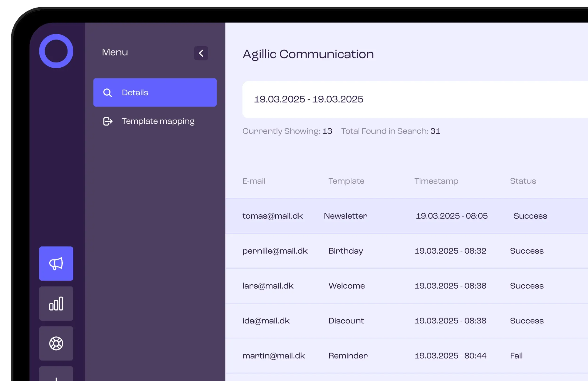Collapse the Menu panel with chevron
Screen dimensions: 588x381
coord(201,53)
